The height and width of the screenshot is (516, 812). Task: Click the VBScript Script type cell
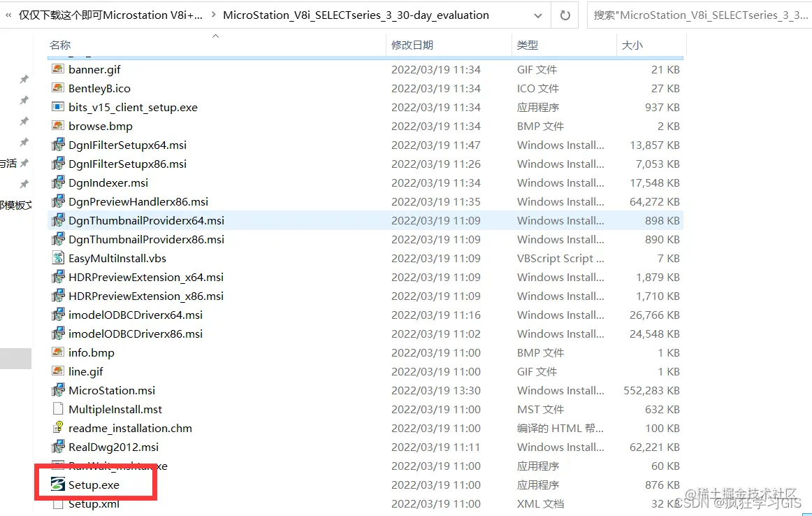click(x=560, y=259)
